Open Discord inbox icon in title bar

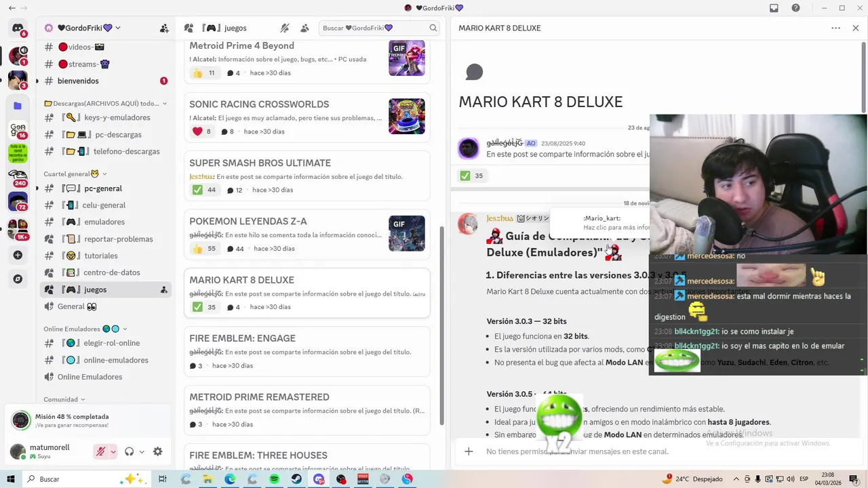[x=774, y=8]
